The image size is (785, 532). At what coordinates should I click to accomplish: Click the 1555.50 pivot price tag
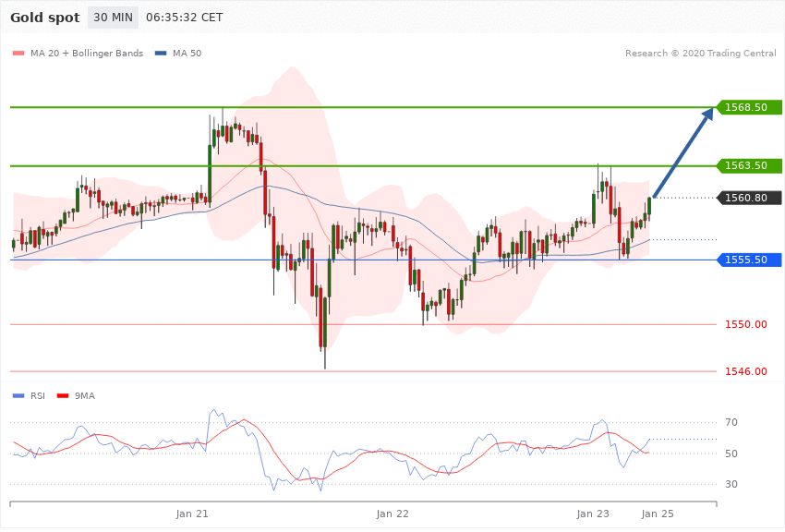tap(750, 260)
